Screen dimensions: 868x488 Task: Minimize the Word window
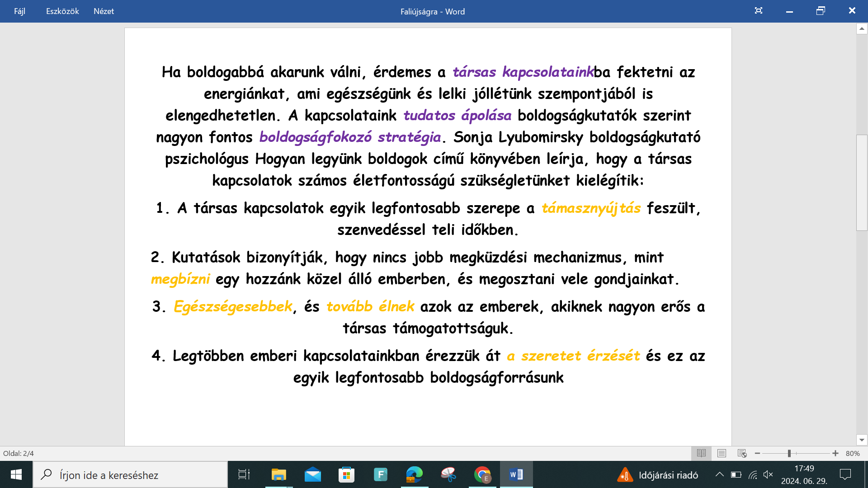[x=789, y=11]
